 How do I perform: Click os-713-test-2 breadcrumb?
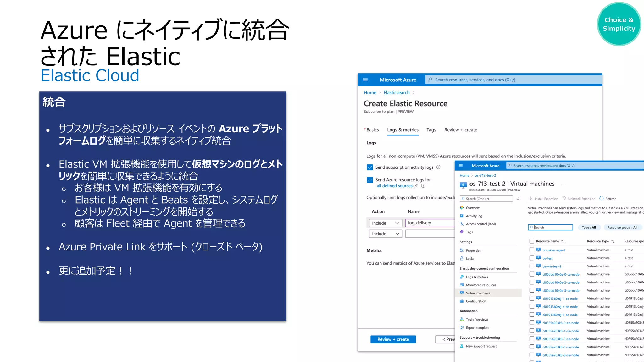(x=485, y=175)
